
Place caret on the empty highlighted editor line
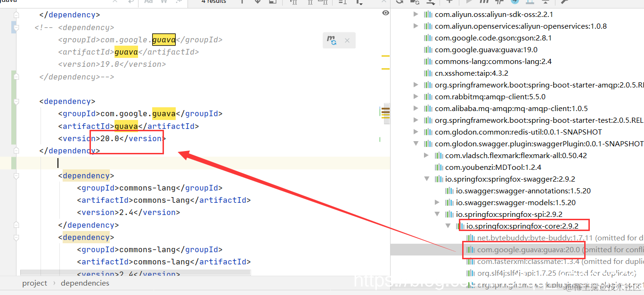(x=203, y=163)
